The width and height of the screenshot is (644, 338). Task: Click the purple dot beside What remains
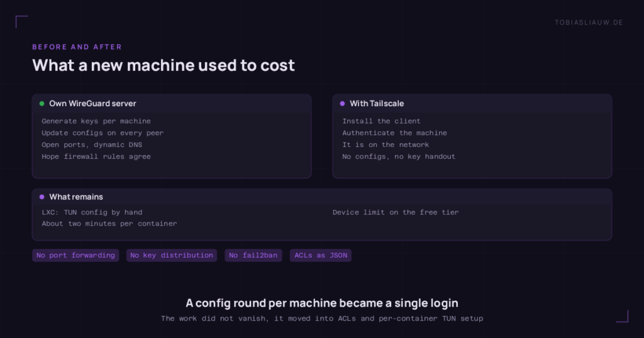(42, 197)
